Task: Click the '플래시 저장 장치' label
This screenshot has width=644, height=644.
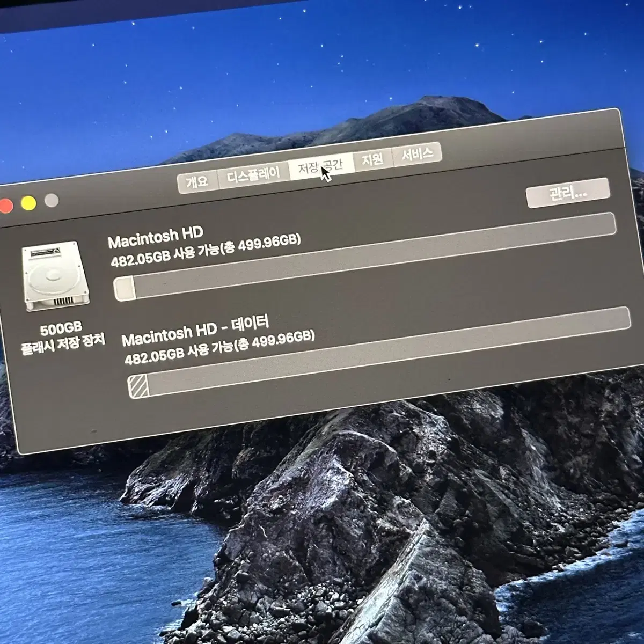Action: tap(63, 344)
